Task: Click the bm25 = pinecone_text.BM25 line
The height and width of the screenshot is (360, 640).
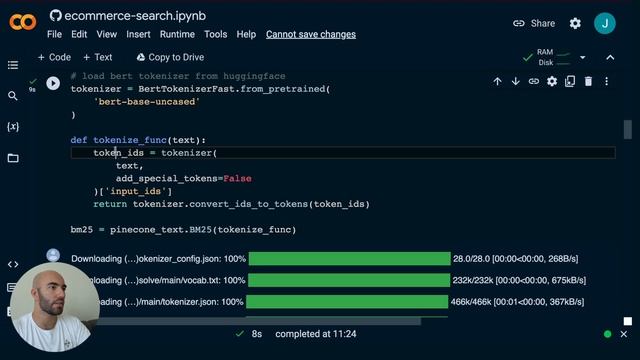Action: (183, 229)
